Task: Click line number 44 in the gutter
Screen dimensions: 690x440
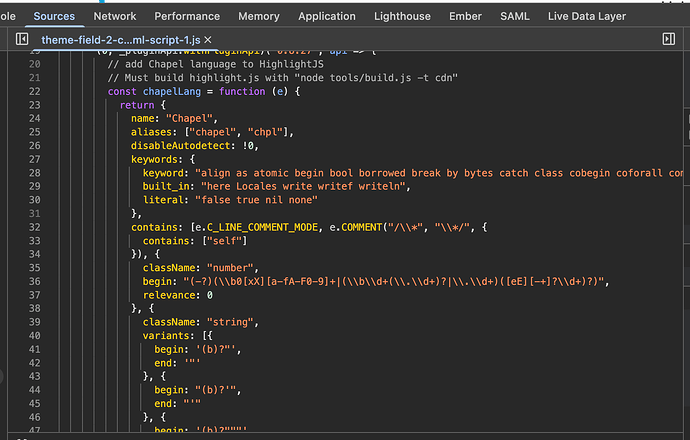Action: (x=34, y=390)
